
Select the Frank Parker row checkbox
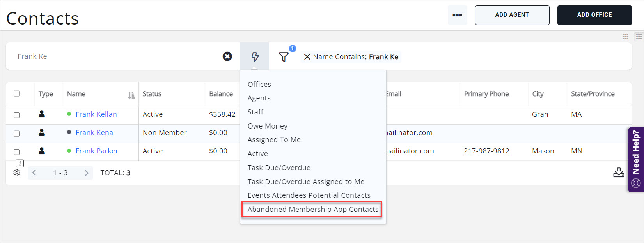tap(16, 152)
